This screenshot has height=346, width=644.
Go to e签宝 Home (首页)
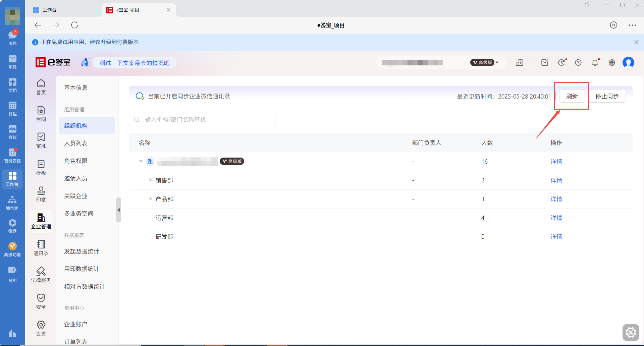click(41, 87)
